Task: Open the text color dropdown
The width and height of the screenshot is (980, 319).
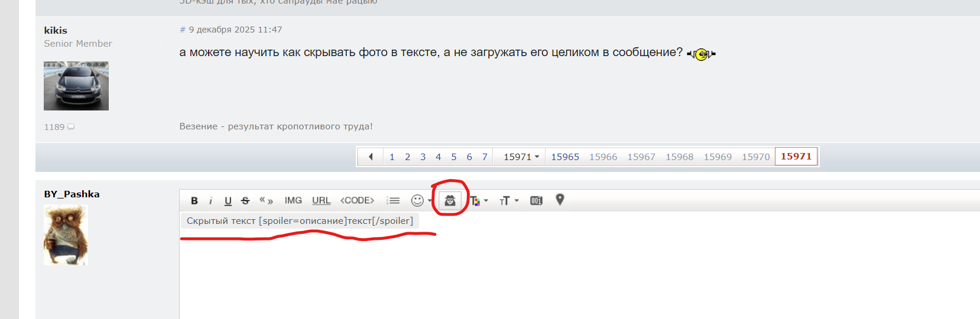Action: pyautogui.click(x=479, y=201)
